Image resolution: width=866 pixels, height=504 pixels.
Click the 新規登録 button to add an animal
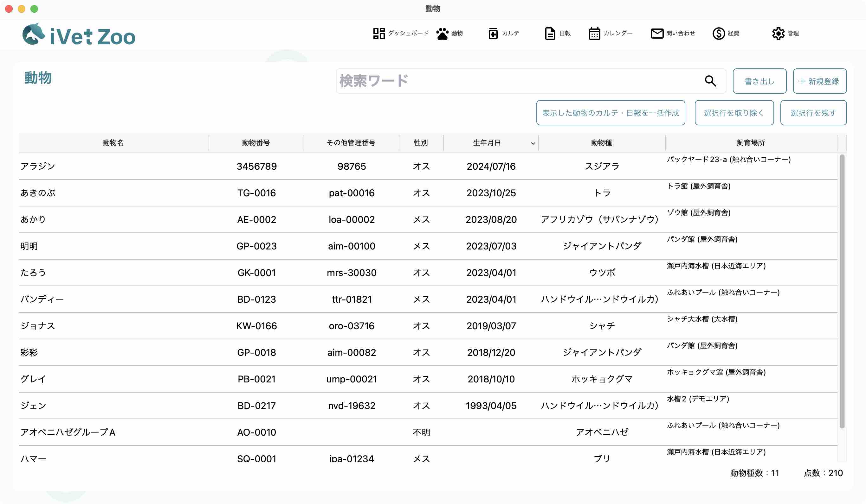(x=820, y=81)
